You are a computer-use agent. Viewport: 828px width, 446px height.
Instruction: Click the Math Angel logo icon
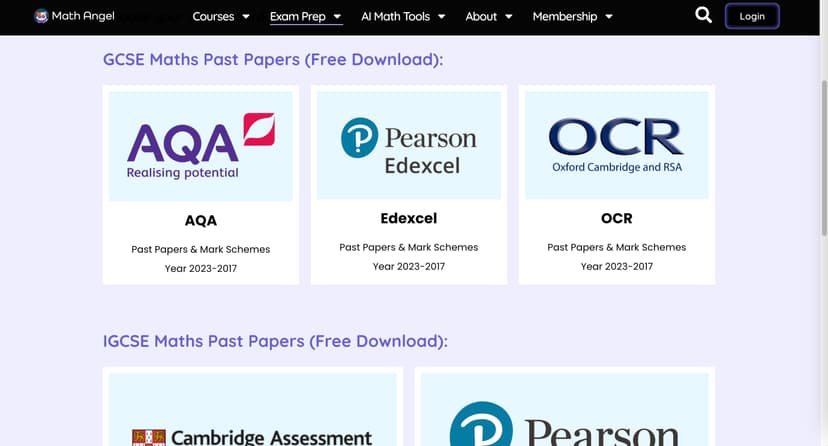point(41,16)
